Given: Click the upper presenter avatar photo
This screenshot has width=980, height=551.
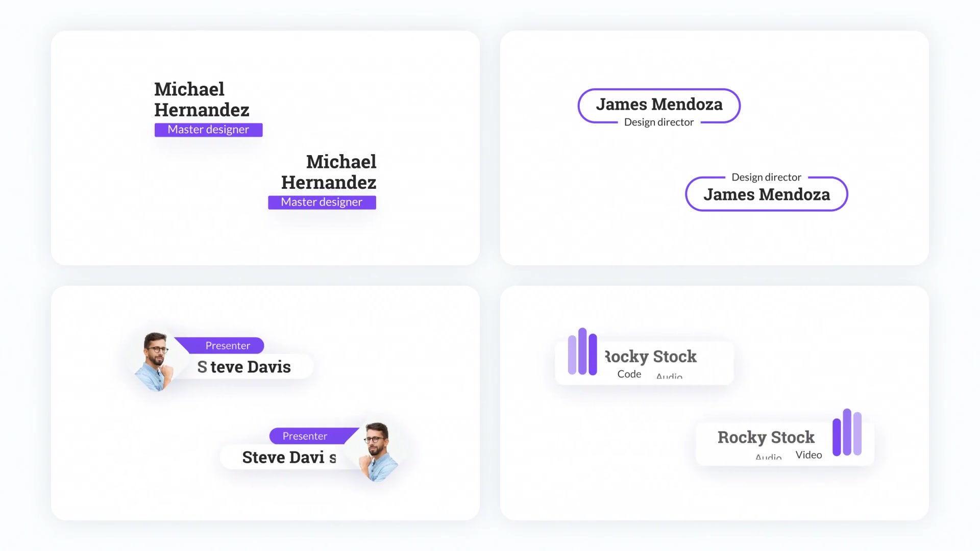Looking at the screenshot, I should (154, 362).
